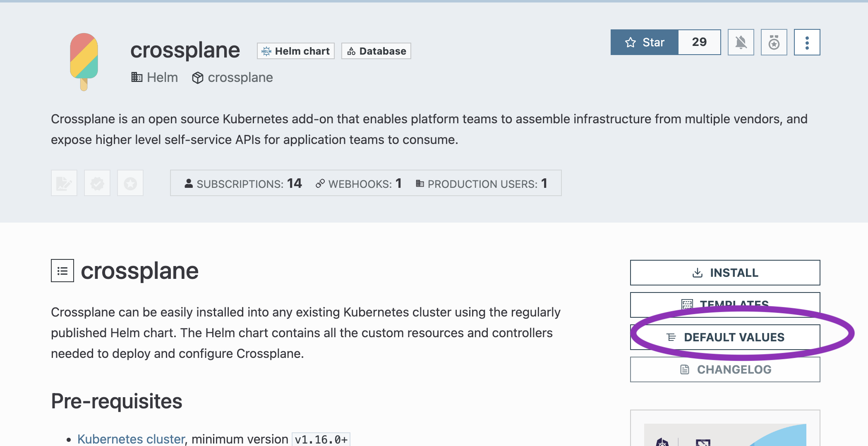Click the Database category badge
The height and width of the screenshot is (446, 868).
[376, 51]
